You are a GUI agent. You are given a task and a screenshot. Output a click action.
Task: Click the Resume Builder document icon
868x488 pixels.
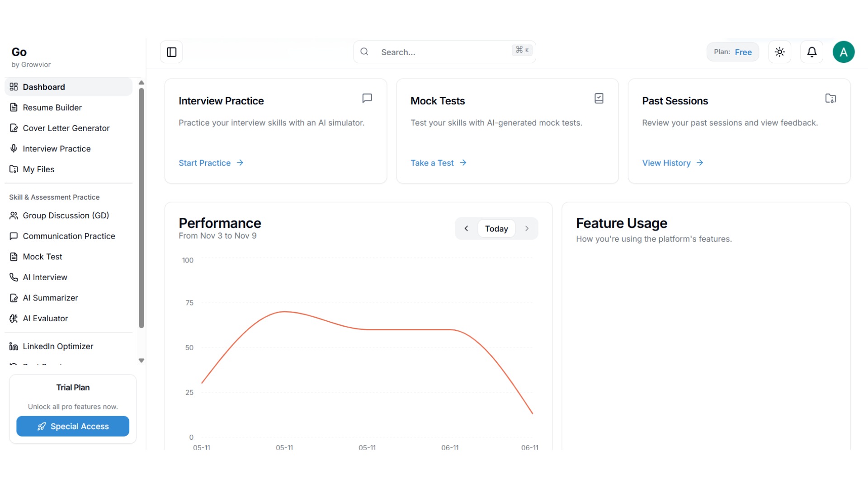[x=14, y=107]
